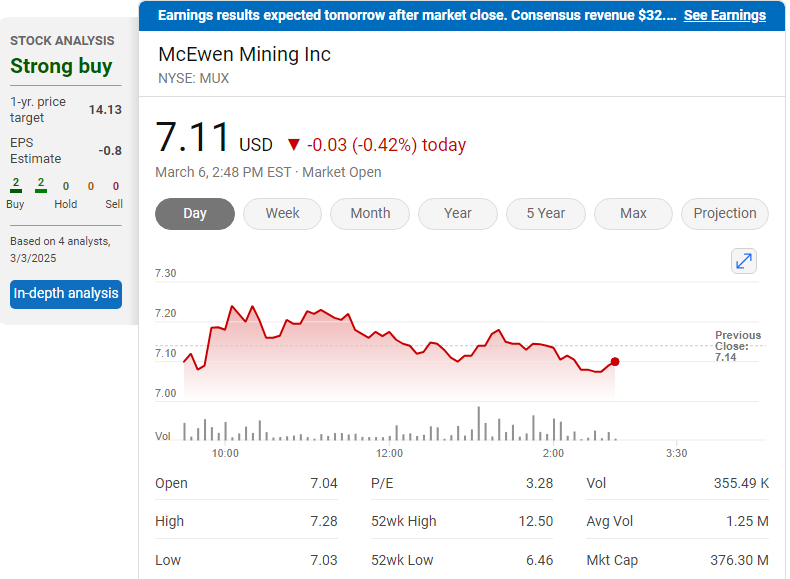
Task: Select the Year chart view
Action: 458,214
